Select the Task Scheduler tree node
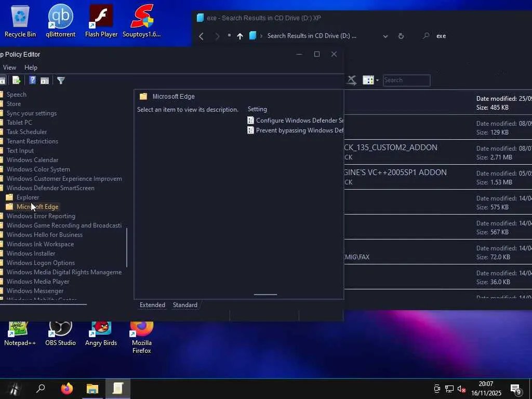This screenshot has height=399, width=532. tap(27, 132)
